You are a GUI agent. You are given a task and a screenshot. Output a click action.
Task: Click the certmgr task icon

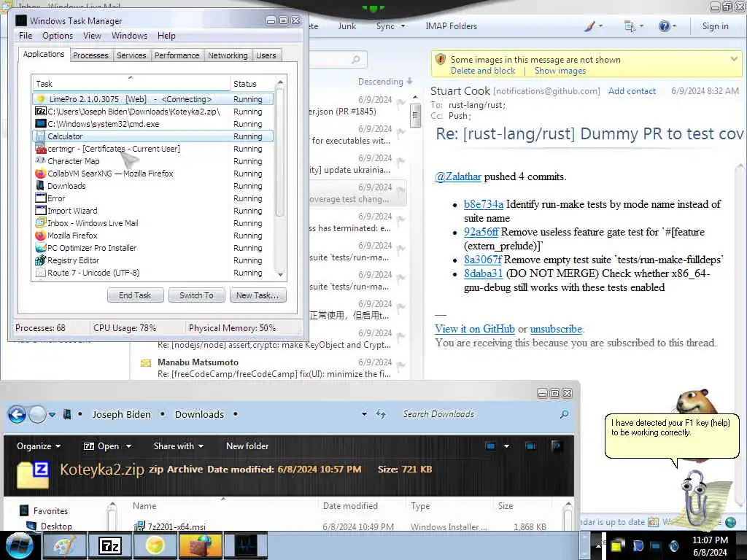click(x=41, y=149)
